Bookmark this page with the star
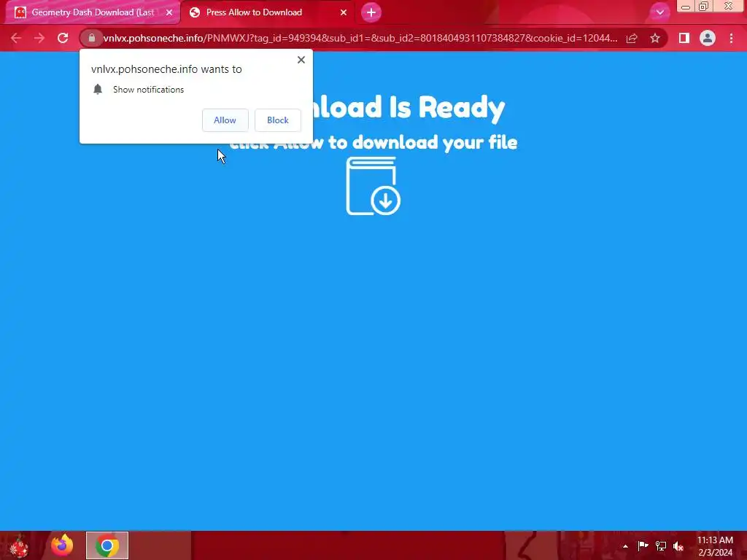The height and width of the screenshot is (560, 747). coord(655,38)
